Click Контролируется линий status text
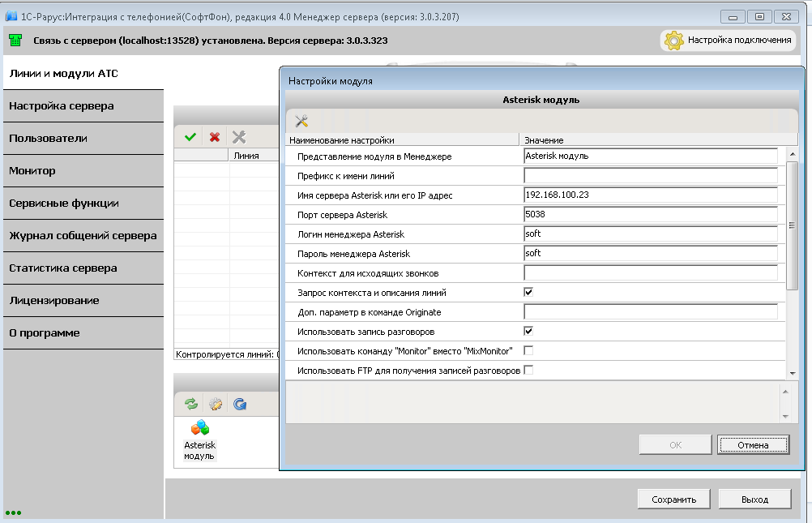The height and width of the screenshot is (523, 812). click(x=228, y=354)
